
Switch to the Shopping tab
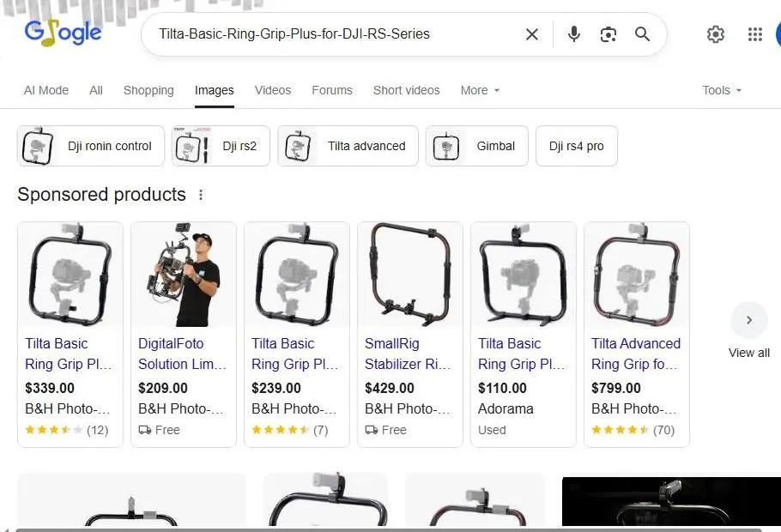point(148,90)
